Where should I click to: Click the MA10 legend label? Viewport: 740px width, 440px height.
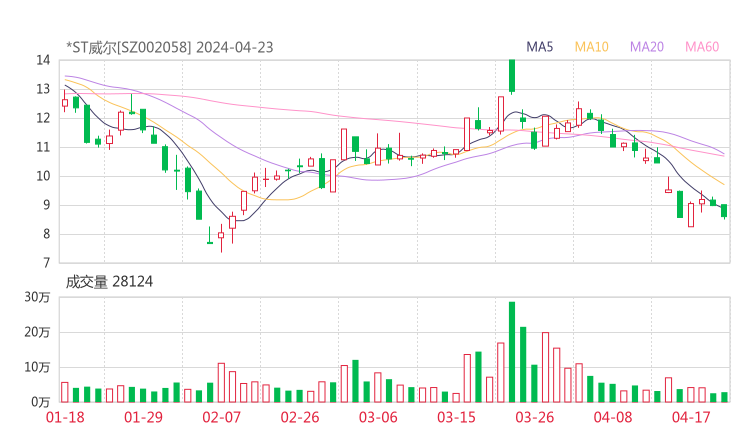pyautogui.click(x=591, y=47)
